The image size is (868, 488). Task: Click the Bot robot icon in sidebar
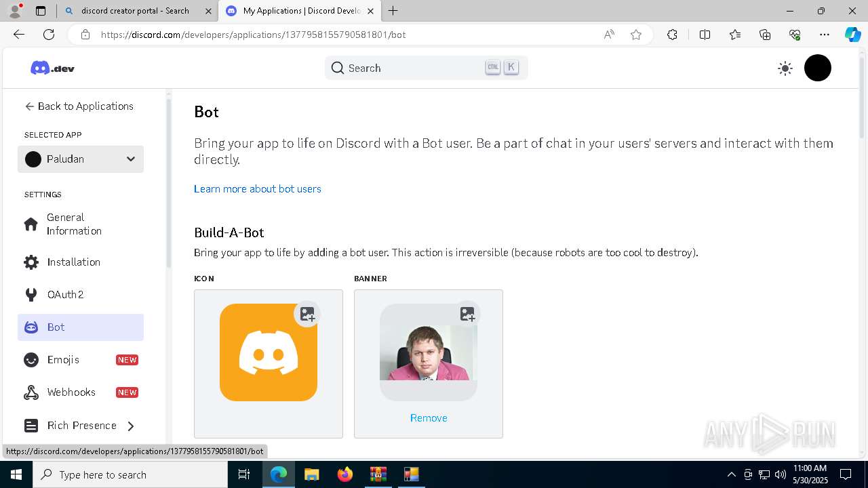[x=31, y=327]
